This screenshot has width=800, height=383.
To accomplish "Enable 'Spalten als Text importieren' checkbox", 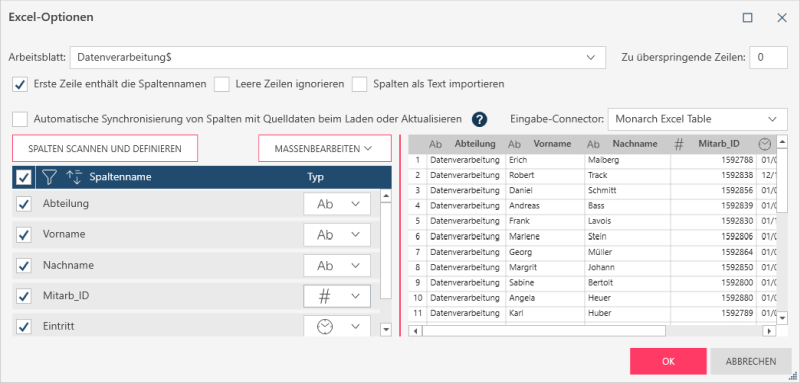I will (360, 84).
